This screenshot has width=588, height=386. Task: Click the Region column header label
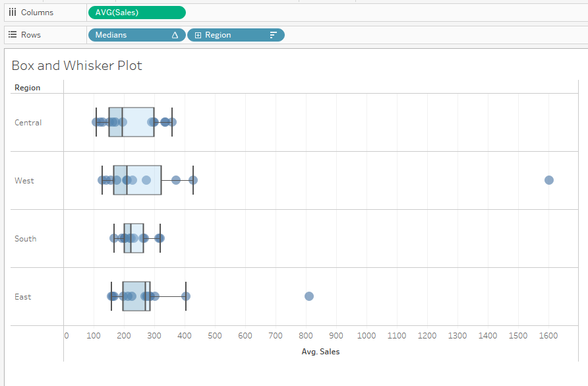tap(28, 88)
